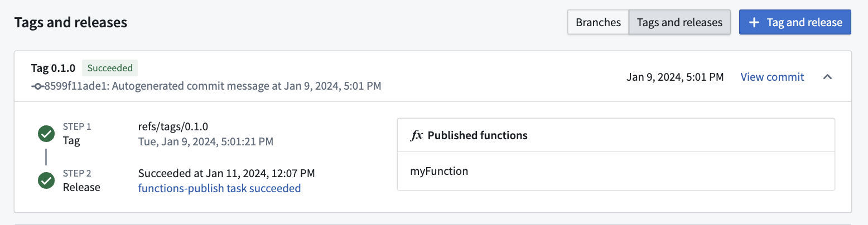Click the Tags and releases page heading
The width and height of the screenshot is (868, 225).
[x=71, y=23]
